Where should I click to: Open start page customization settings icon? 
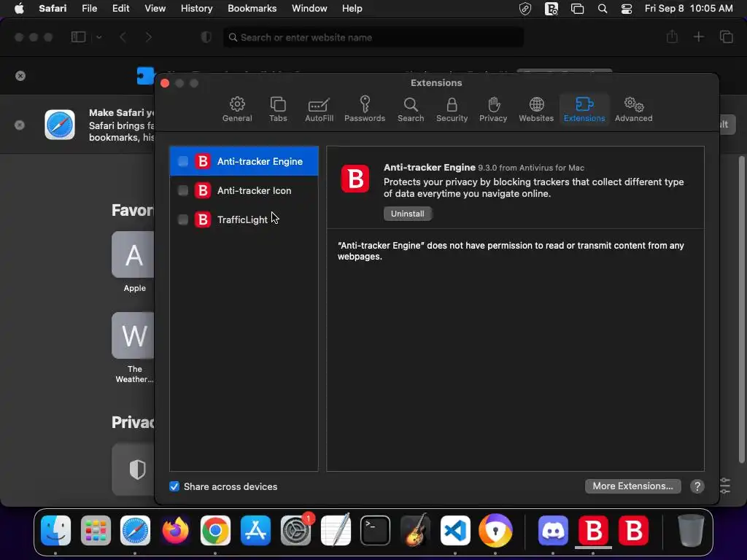coord(725,486)
